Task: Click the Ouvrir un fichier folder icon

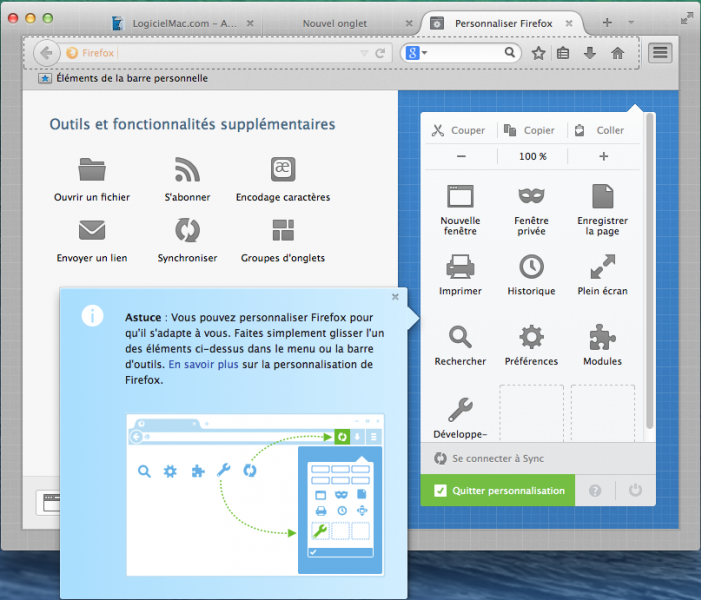Action: pyautogui.click(x=92, y=169)
